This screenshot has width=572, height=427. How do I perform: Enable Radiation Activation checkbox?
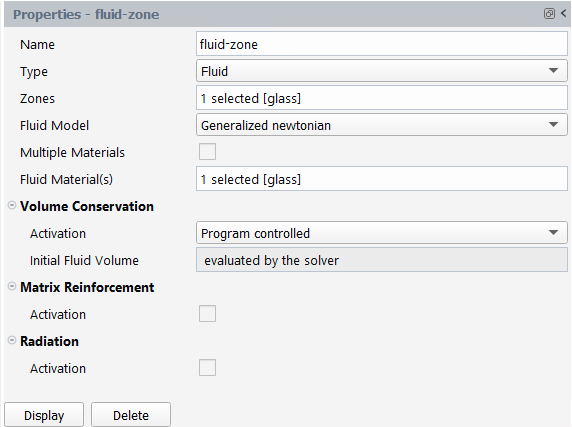click(207, 368)
